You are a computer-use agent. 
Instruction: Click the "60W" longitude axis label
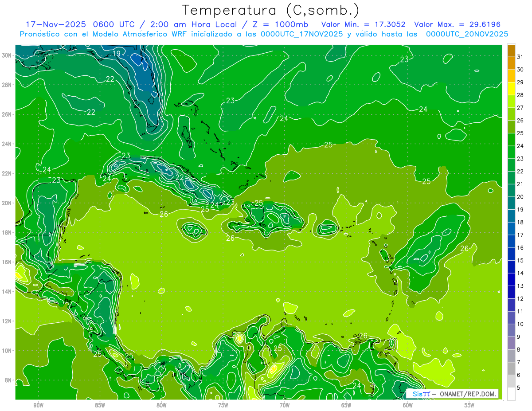[408, 405]
